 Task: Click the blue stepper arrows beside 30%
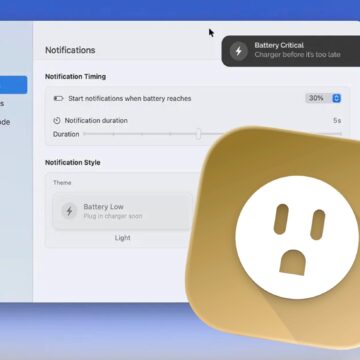(337, 98)
